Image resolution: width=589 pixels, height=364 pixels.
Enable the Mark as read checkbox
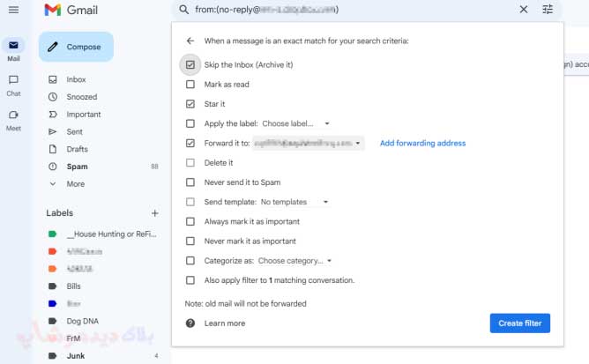point(190,84)
